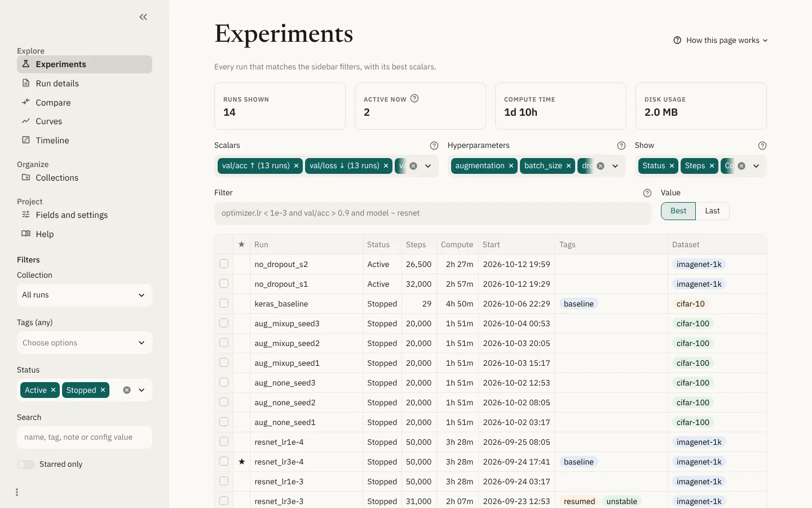Remove the val/loss scalar chip
812x508 pixels.
pos(386,166)
